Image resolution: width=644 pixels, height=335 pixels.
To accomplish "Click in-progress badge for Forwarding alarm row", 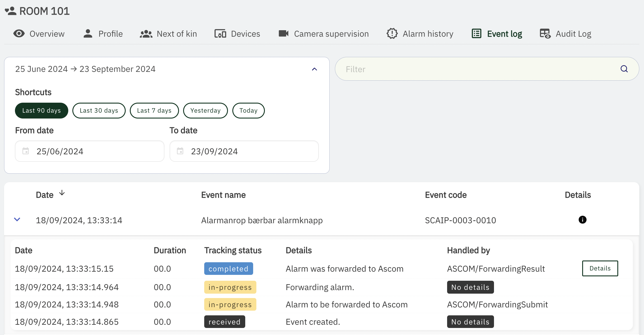I will pyautogui.click(x=230, y=287).
